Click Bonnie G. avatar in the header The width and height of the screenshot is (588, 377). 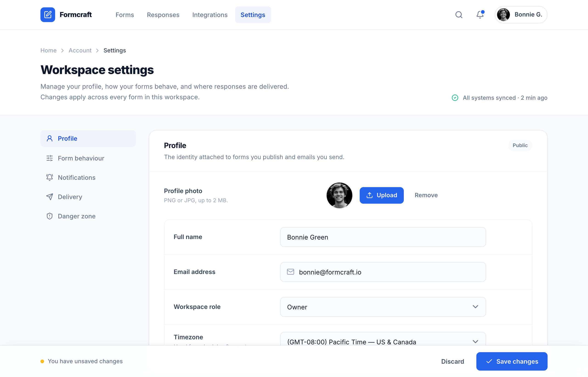503,15
